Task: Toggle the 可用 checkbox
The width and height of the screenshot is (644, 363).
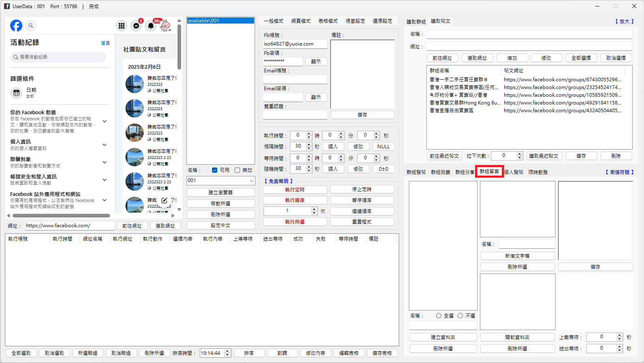Action: pos(214,170)
